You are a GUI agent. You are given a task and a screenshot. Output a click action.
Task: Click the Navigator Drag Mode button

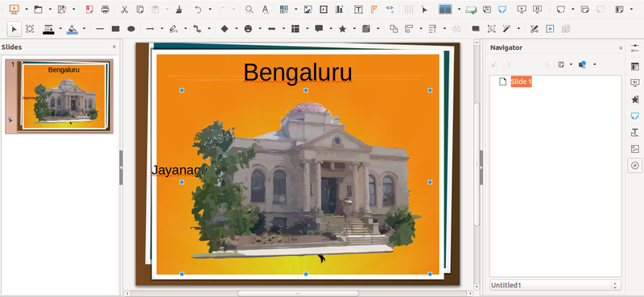click(x=561, y=64)
